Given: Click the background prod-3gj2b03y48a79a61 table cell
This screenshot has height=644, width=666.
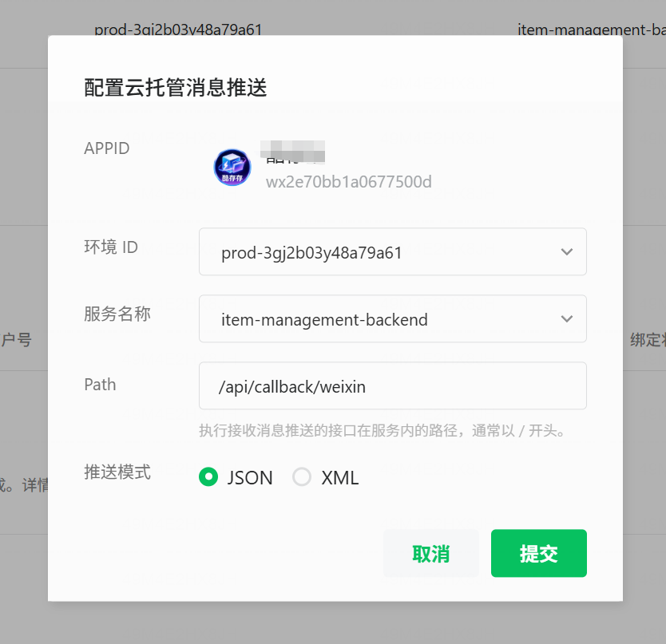Looking at the screenshot, I should pos(177,30).
